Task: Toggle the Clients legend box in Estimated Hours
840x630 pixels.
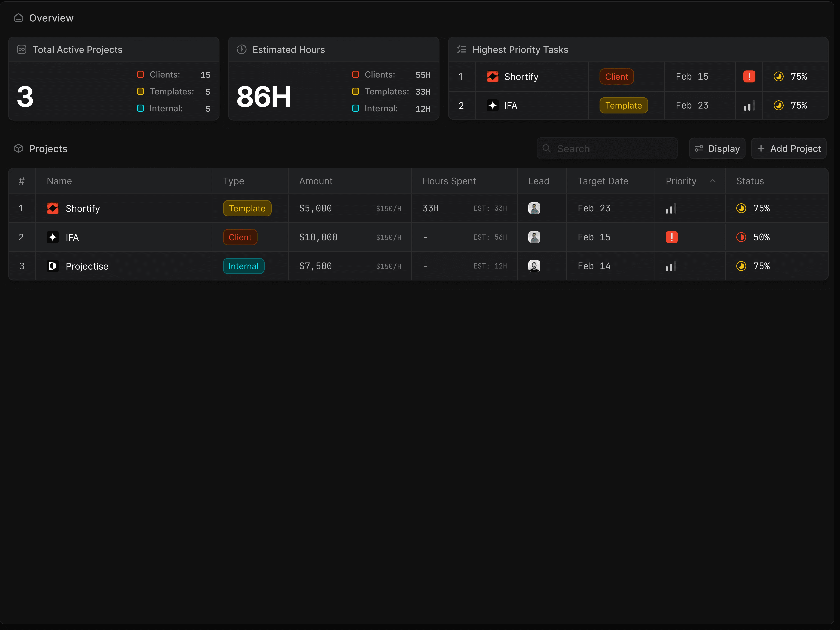Action: point(355,74)
